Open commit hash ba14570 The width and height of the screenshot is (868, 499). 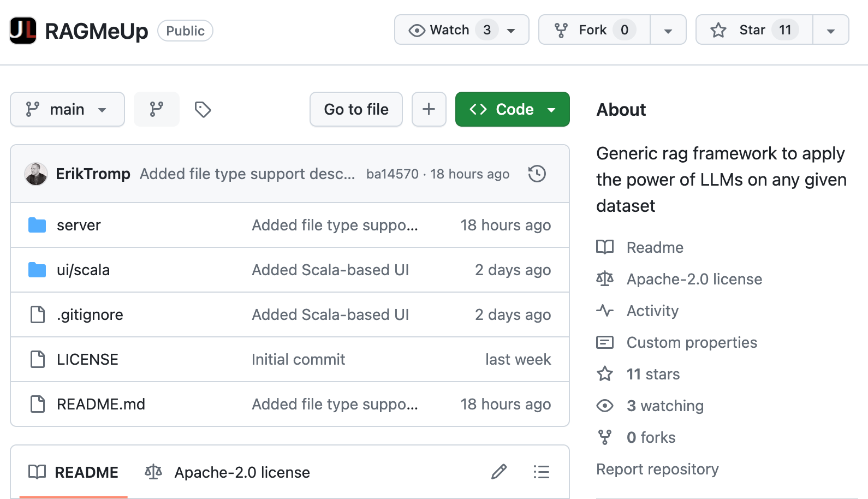tap(393, 174)
